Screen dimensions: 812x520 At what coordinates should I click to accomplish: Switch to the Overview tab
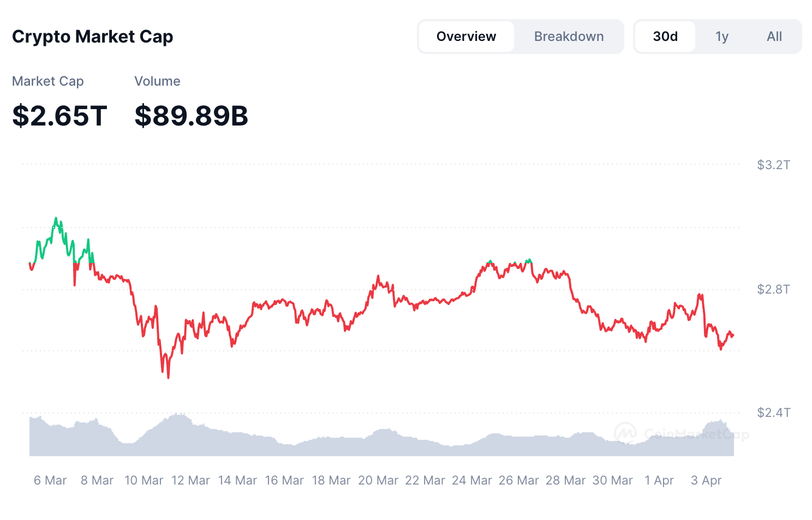coord(467,37)
